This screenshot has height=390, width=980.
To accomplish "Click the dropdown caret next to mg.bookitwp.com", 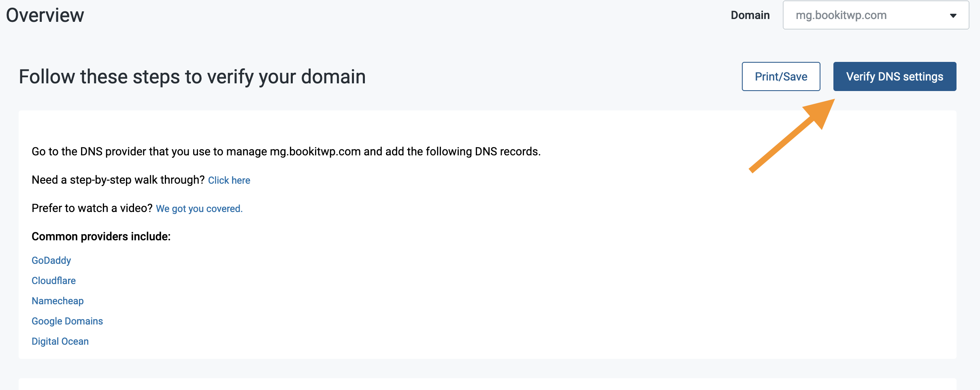I will [954, 15].
